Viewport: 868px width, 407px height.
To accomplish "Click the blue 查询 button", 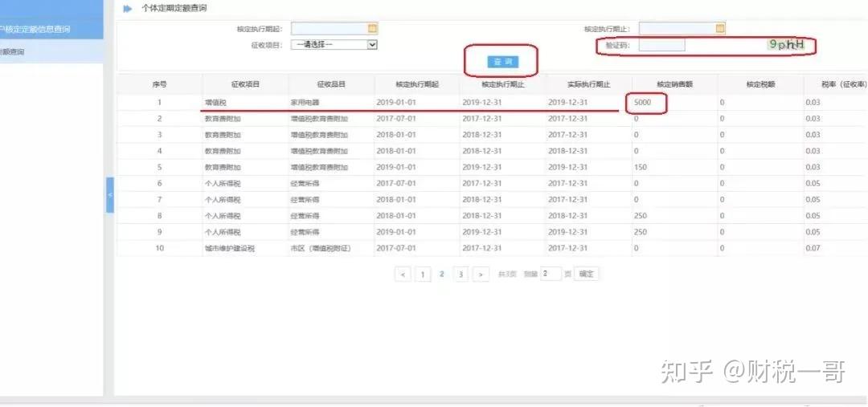I will click(502, 62).
